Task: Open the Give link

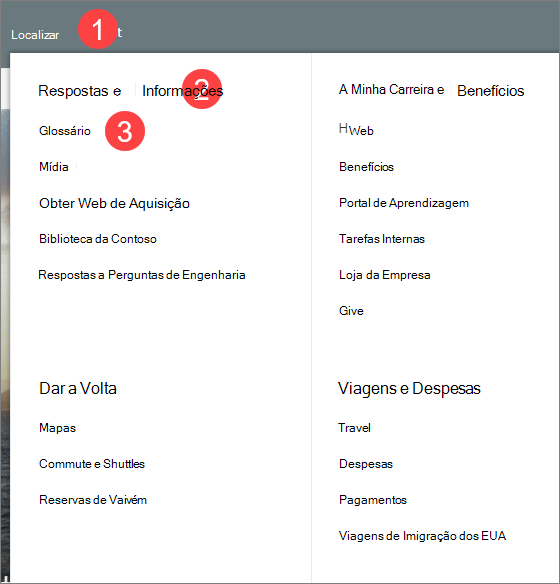Action: (x=351, y=311)
